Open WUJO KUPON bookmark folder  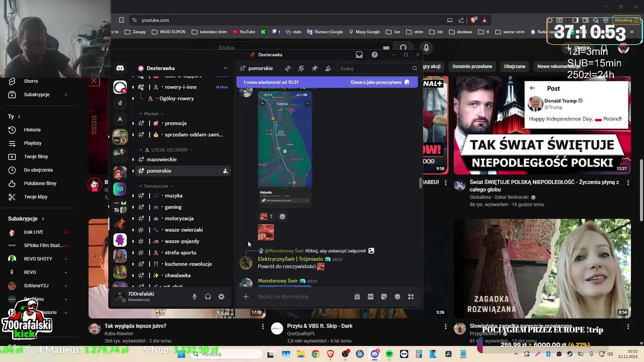click(168, 32)
